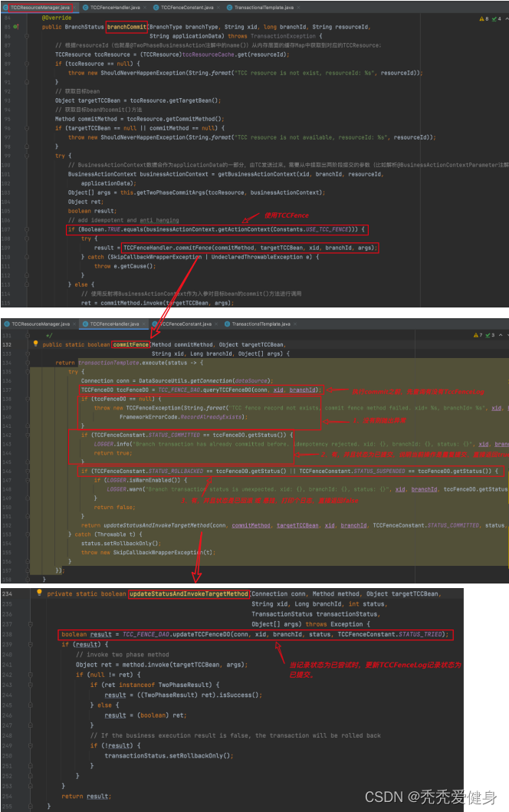Switch to TCCResourceManager.java tab in top editor

40,7
